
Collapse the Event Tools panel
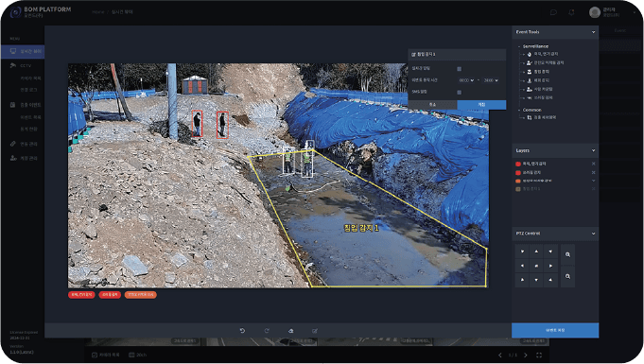593,32
